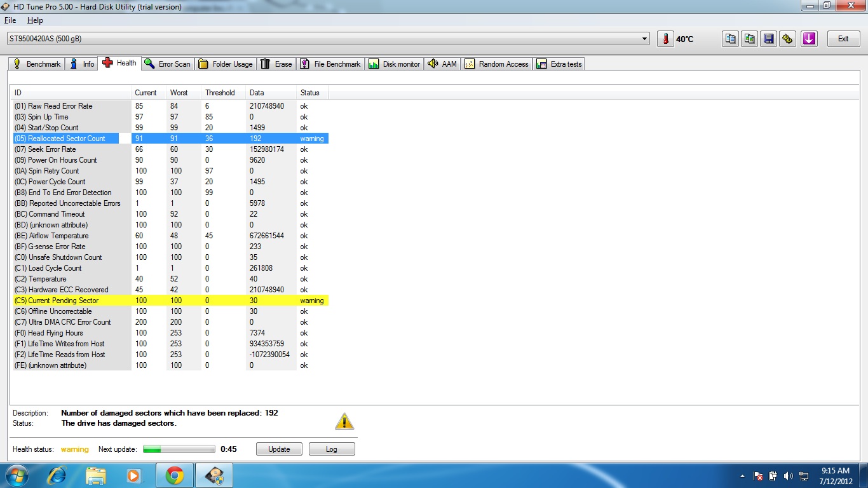Switch to the Info tab

(81, 64)
